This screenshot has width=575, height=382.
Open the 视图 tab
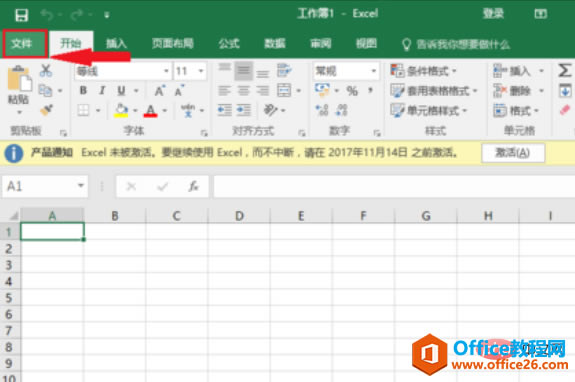tap(366, 44)
